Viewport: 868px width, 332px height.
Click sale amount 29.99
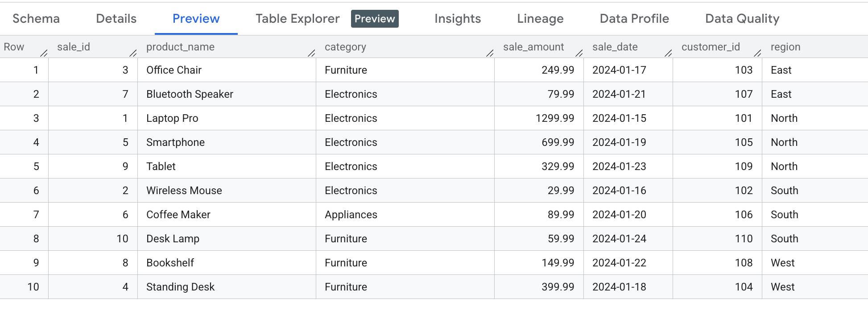click(x=561, y=191)
